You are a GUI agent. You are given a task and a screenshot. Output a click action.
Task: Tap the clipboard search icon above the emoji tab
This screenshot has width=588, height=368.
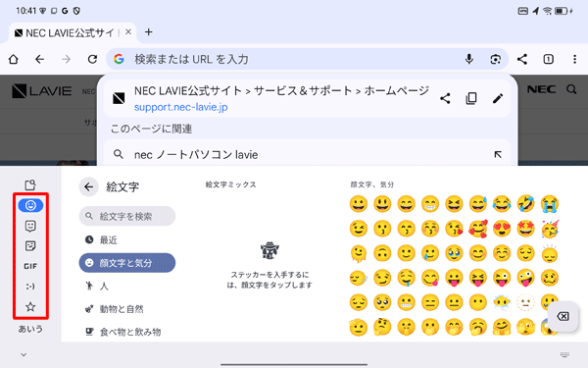click(x=30, y=184)
